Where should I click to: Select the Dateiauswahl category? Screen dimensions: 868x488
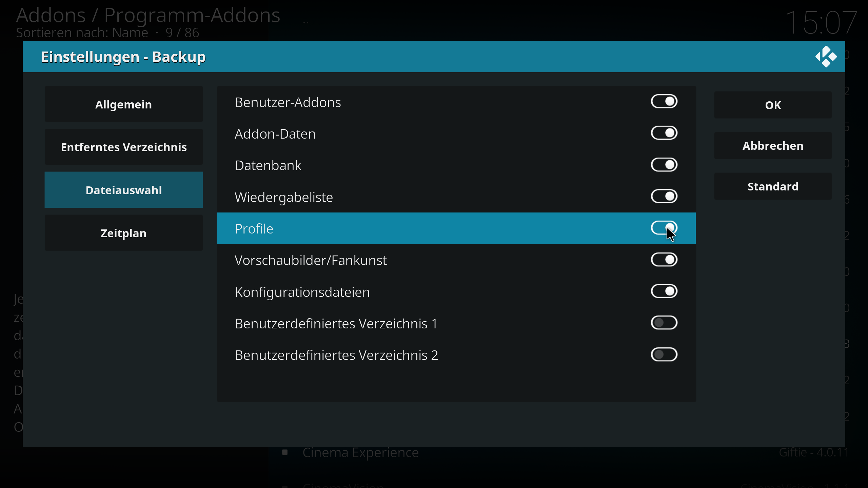(x=124, y=190)
